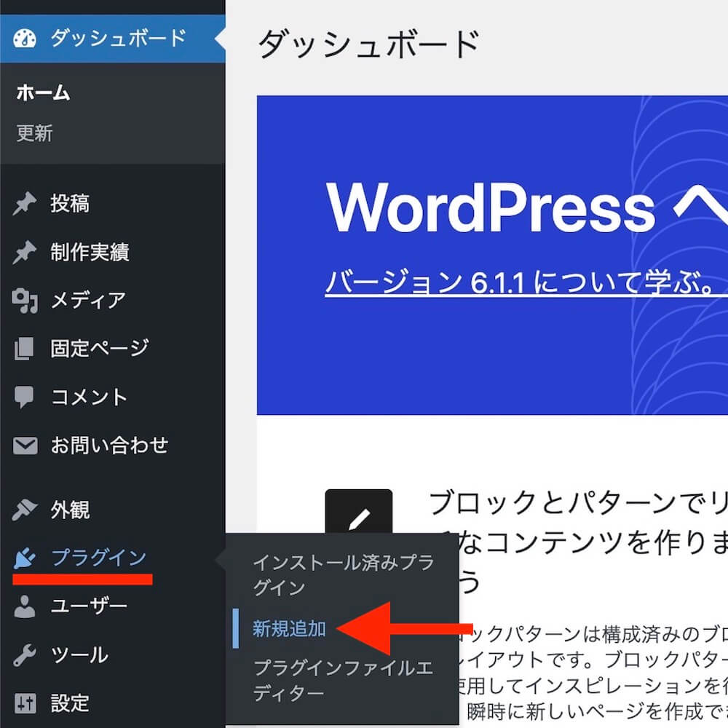This screenshot has width=728, height=728.
Task: Click the 設定 sliders icon
Action: 25,703
